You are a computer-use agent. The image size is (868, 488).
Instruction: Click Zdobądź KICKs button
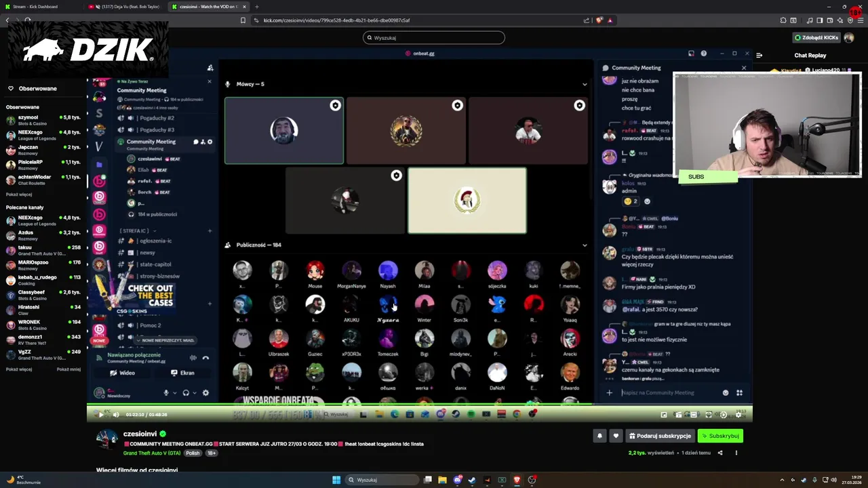pyautogui.click(x=816, y=38)
